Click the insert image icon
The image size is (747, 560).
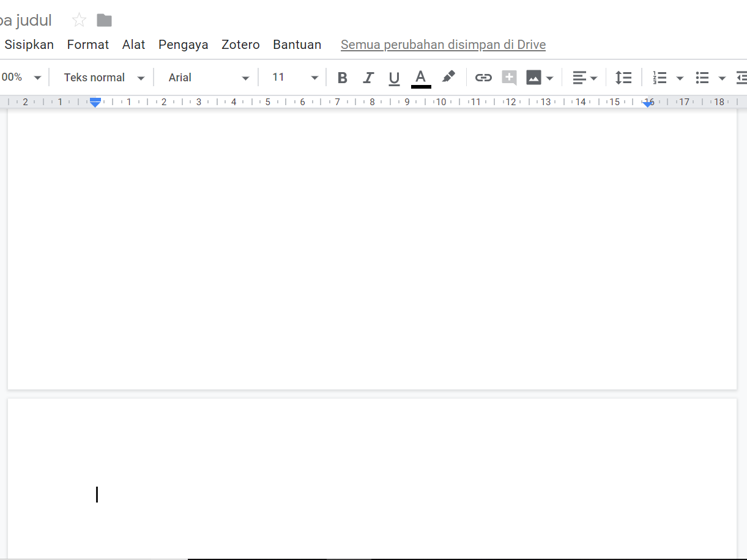(x=533, y=78)
